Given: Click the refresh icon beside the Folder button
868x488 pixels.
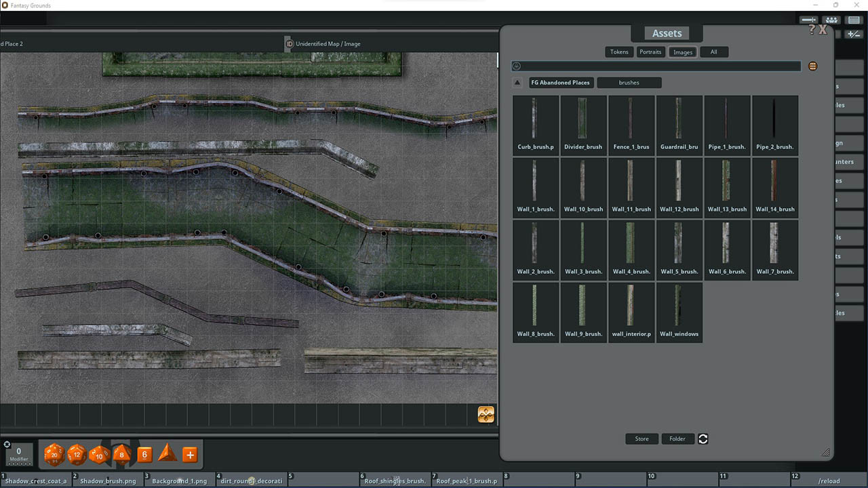Looking at the screenshot, I should (703, 439).
